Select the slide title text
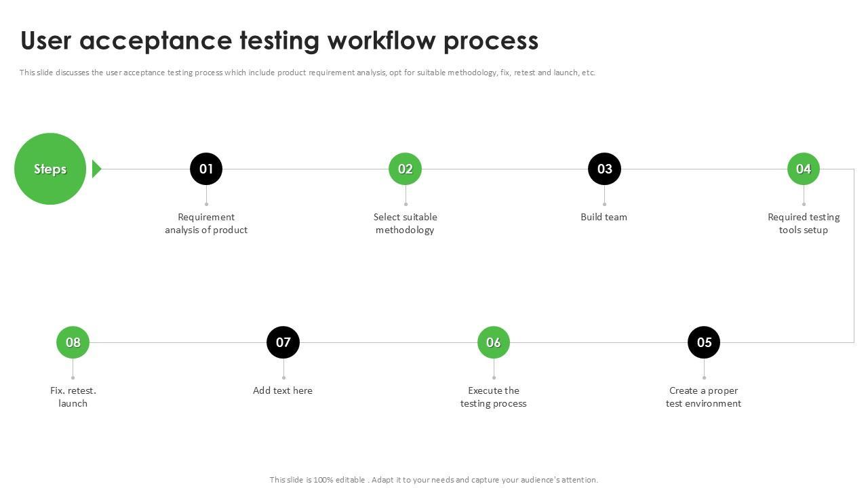 (x=279, y=41)
